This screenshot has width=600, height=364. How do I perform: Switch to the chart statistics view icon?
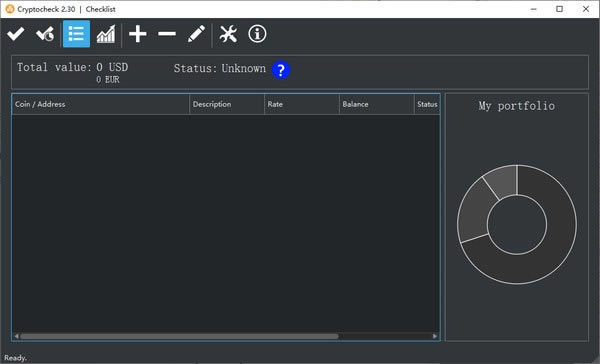[106, 34]
